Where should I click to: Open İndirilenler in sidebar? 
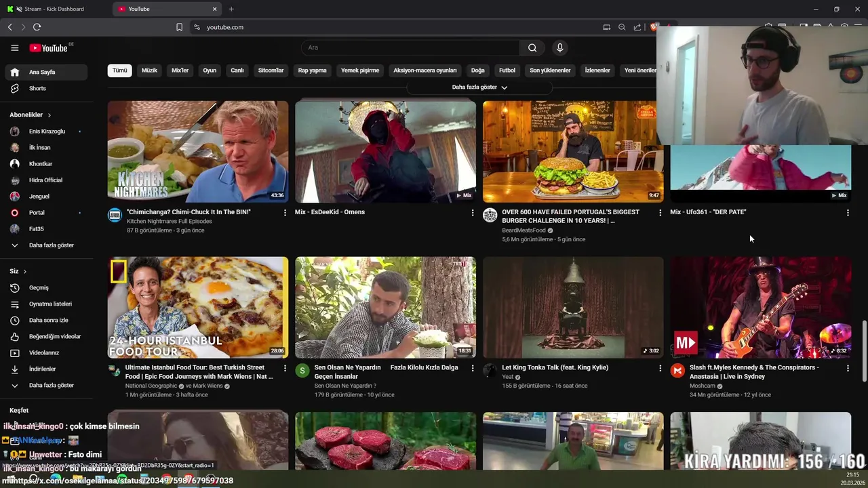46,369
